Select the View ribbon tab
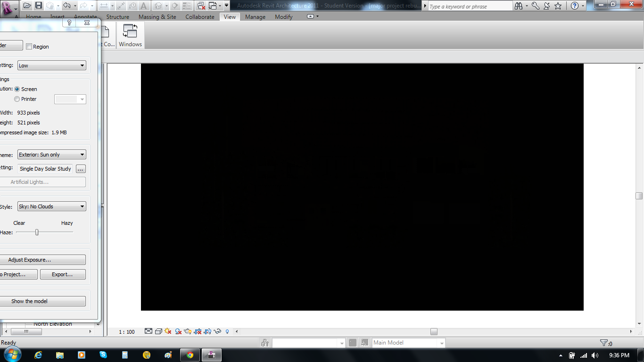644x362 pixels. [x=230, y=16]
